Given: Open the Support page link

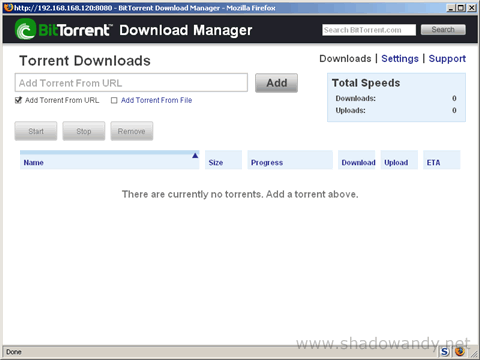Looking at the screenshot, I should point(447,59).
